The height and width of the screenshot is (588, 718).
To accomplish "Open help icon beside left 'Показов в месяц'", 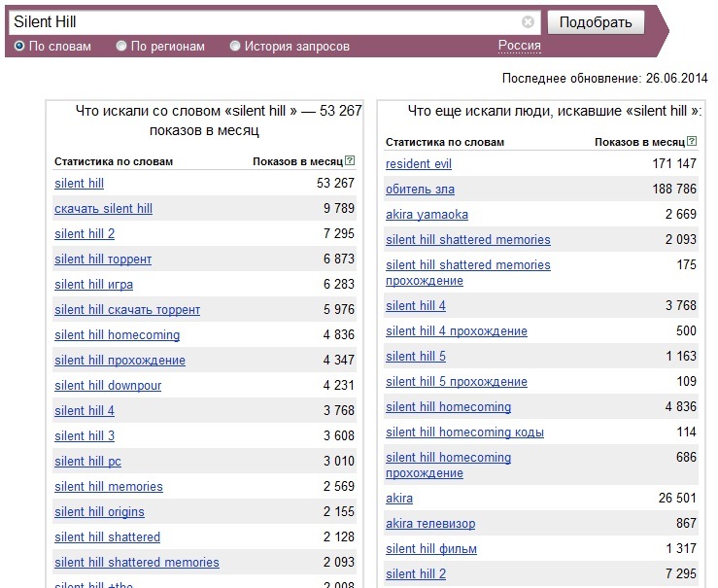I will [350, 160].
